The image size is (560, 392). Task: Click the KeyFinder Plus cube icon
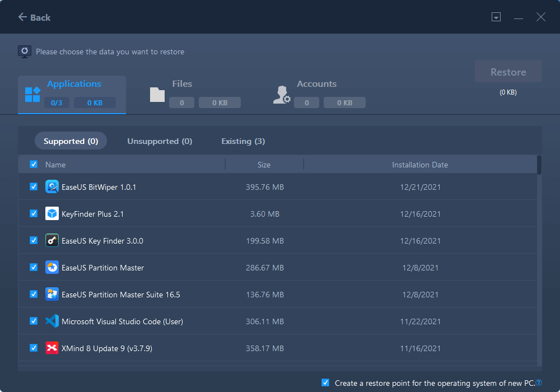52,213
